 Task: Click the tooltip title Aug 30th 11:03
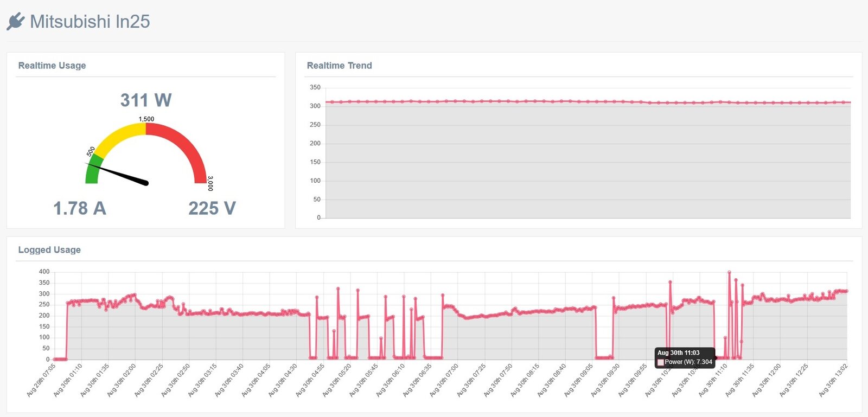pos(679,353)
